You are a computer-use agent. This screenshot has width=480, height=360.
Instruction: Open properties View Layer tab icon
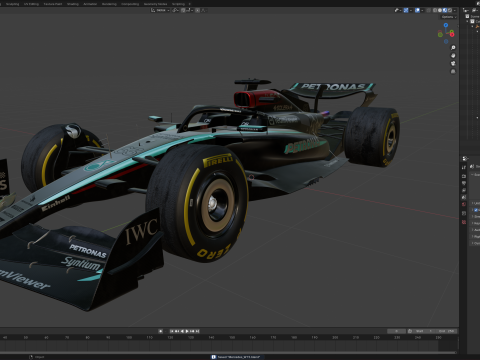464,190
